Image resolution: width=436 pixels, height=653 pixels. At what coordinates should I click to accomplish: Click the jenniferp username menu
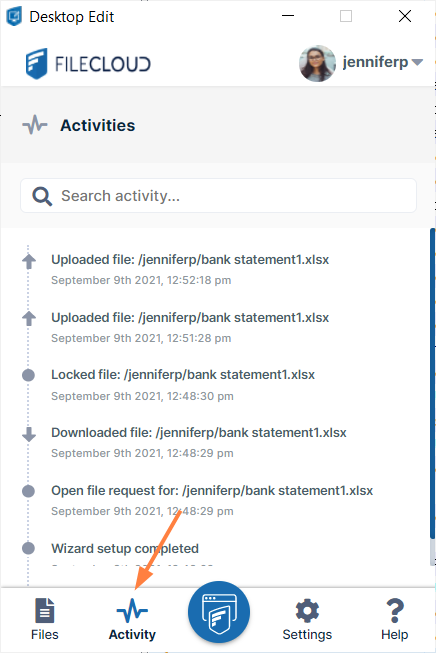point(375,62)
